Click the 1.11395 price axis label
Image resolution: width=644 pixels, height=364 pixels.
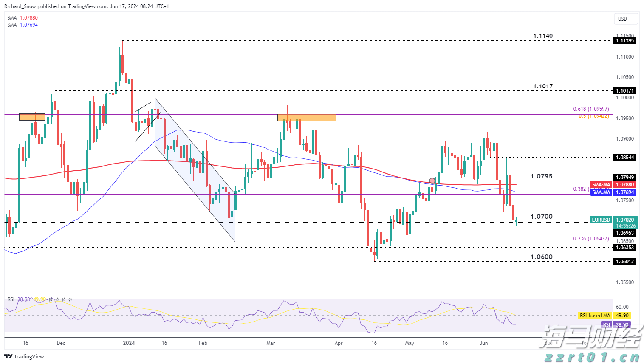click(625, 41)
